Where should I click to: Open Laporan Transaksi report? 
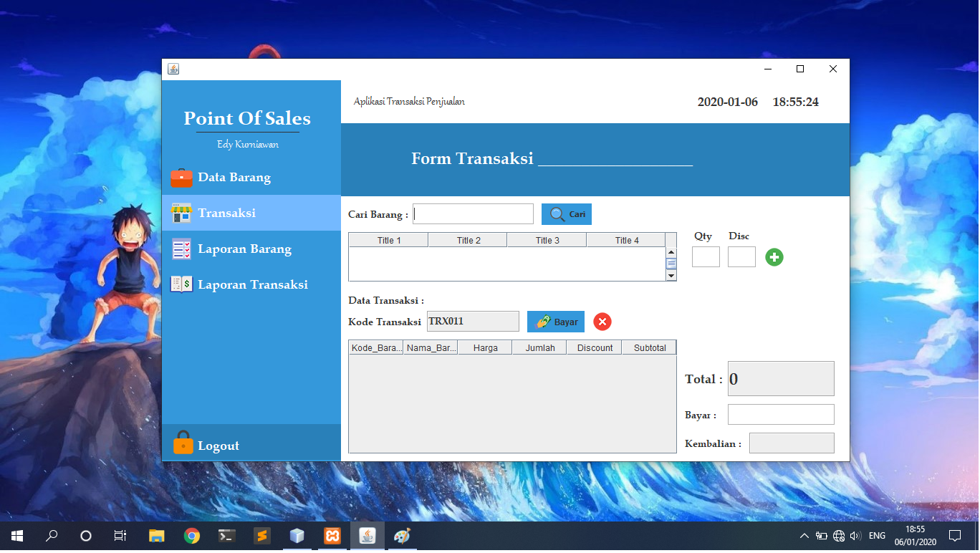coord(251,284)
